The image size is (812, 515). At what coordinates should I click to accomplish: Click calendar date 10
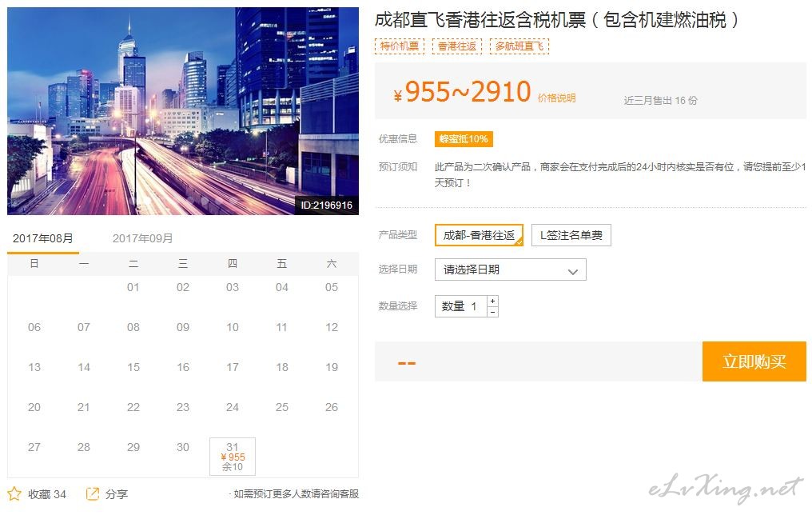coord(233,327)
